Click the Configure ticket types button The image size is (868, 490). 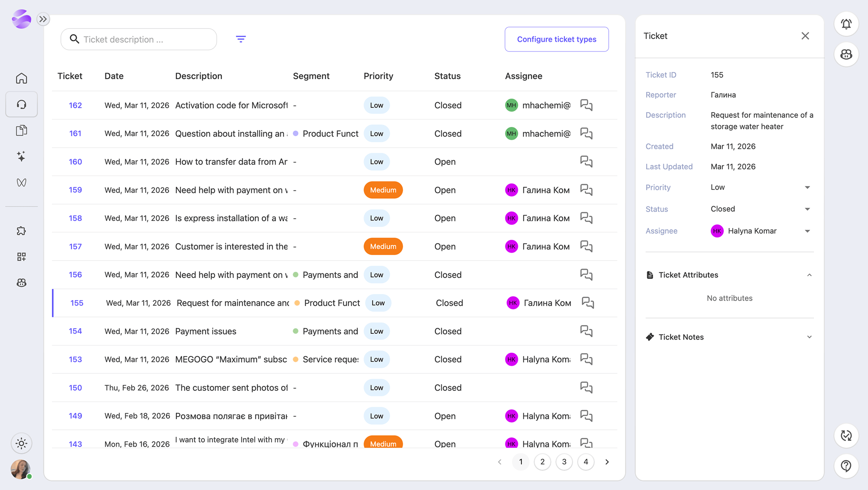coord(556,39)
